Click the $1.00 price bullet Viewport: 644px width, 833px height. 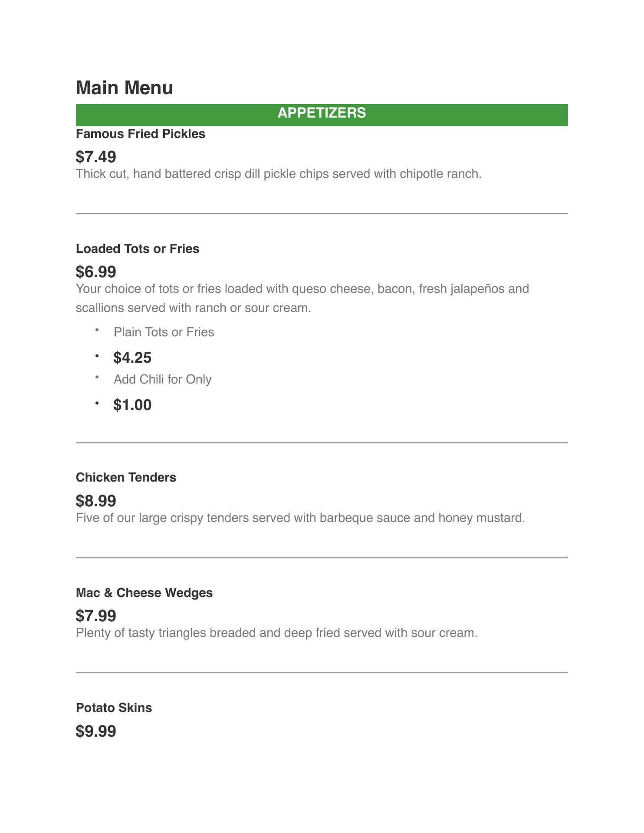(x=132, y=405)
